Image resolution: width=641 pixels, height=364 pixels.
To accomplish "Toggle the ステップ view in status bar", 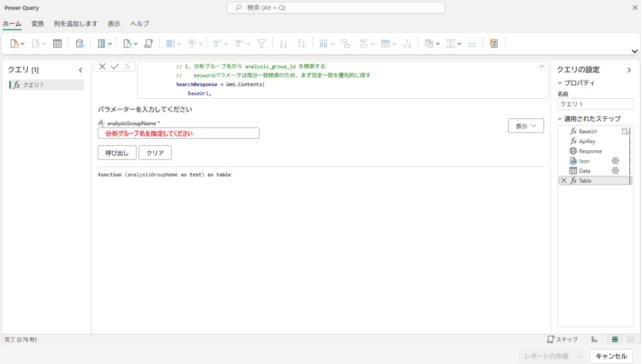I will pyautogui.click(x=563, y=340).
